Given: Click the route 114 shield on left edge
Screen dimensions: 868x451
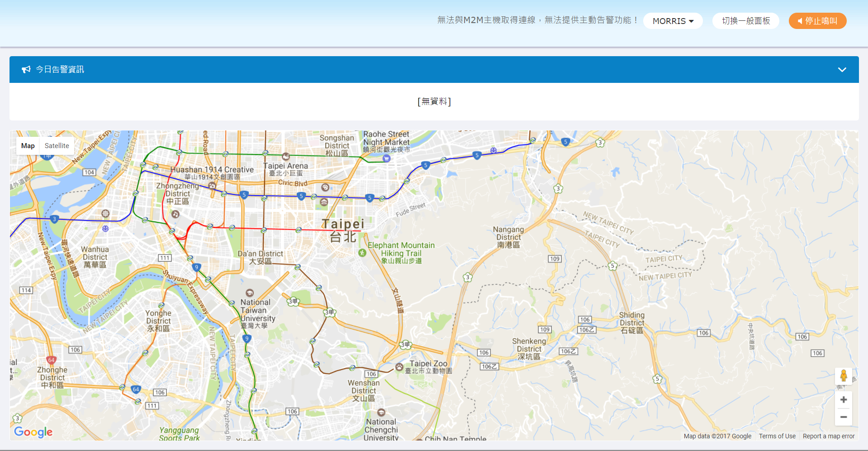Looking at the screenshot, I should pyautogui.click(x=26, y=290).
